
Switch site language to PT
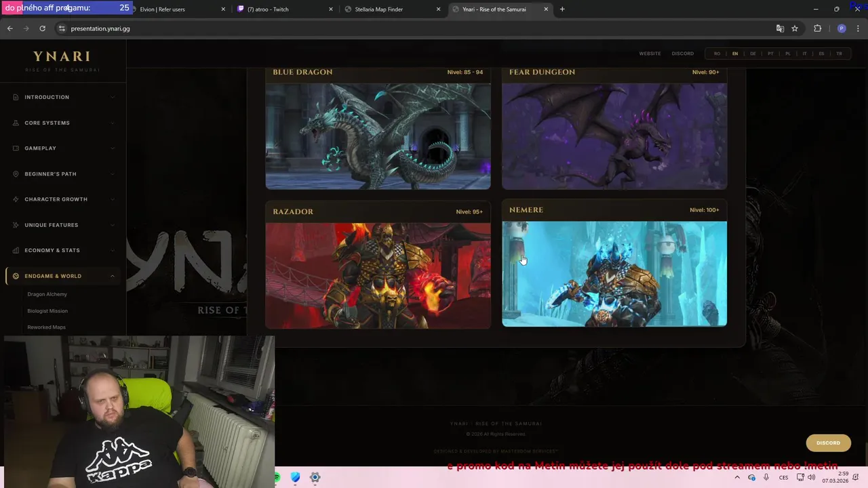tap(770, 54)
